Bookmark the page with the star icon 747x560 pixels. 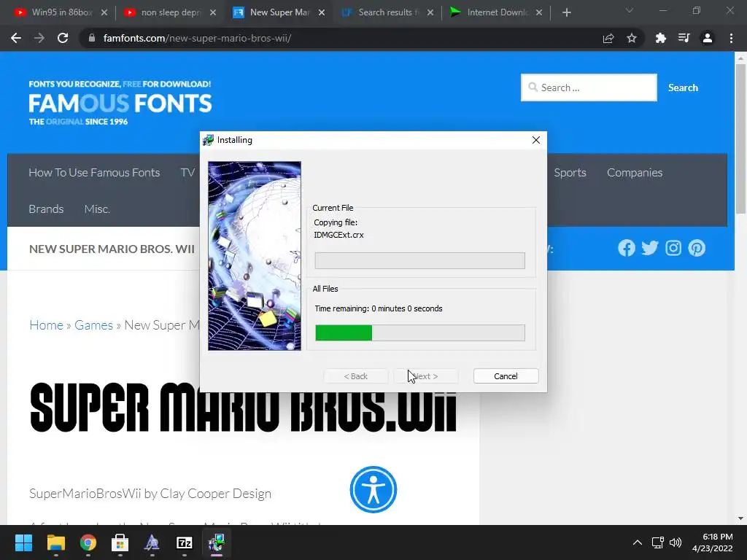(x=632, y=38)
